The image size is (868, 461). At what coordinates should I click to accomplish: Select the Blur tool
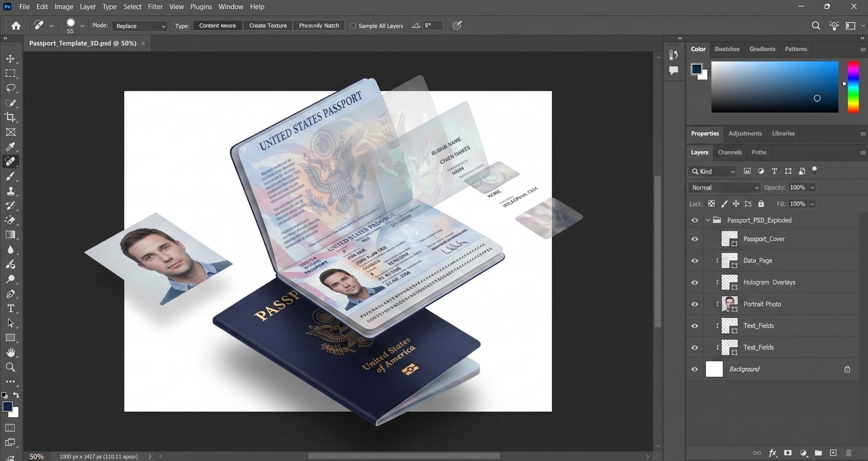11,250
